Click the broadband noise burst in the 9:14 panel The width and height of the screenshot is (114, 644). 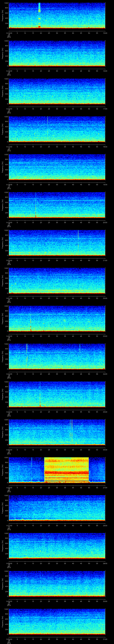[x=39, y=16]
